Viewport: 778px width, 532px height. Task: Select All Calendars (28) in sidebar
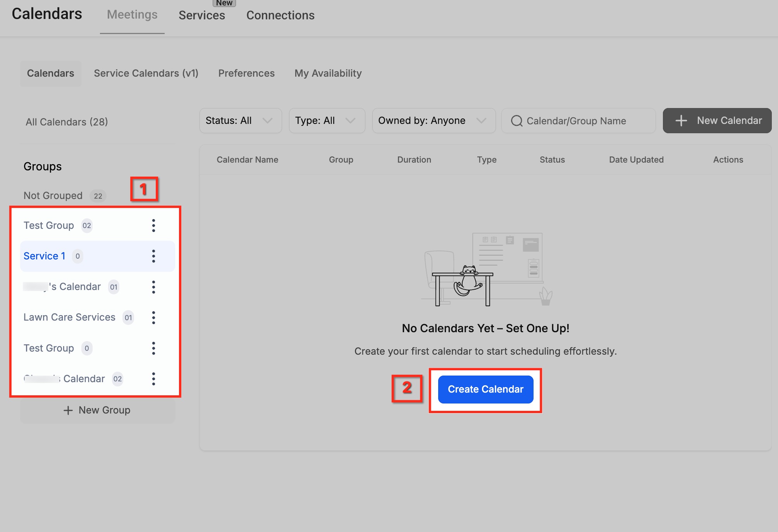point(67,122)
